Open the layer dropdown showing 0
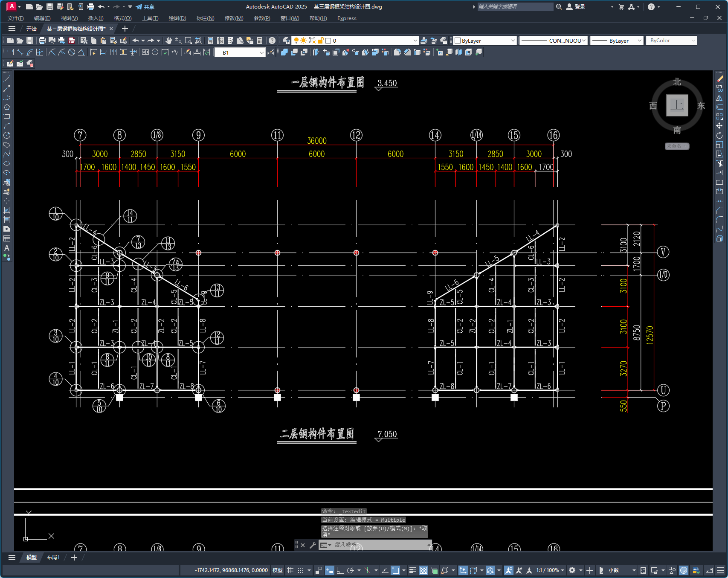 [x=355, y=41]
